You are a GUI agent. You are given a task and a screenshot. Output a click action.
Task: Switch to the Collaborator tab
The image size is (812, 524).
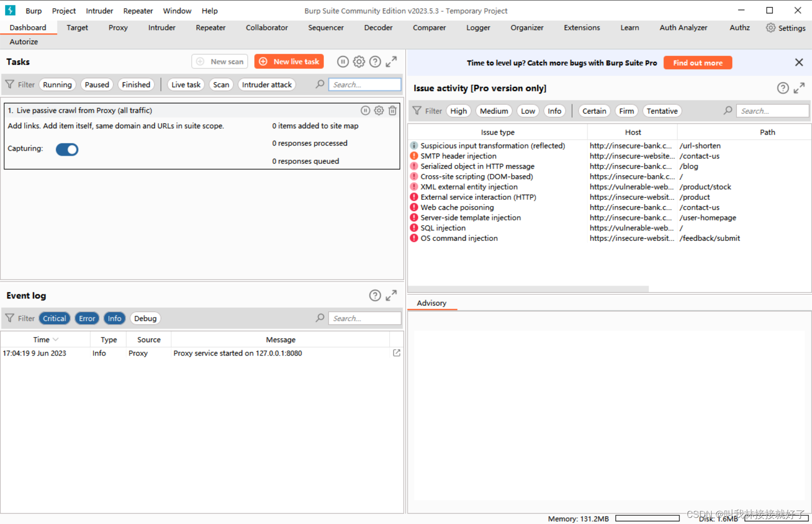coord(267,28)
